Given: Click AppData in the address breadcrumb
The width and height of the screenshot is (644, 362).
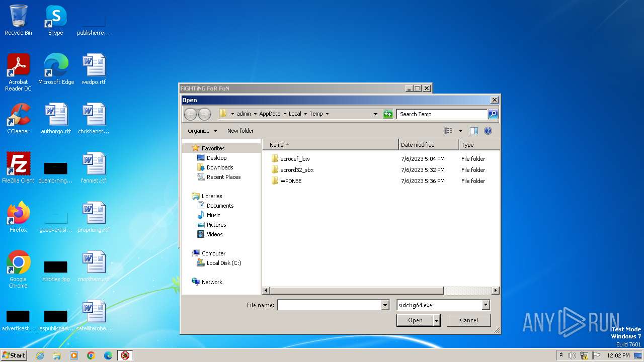Looking at the screenshot, I should (x=270, y=114).
